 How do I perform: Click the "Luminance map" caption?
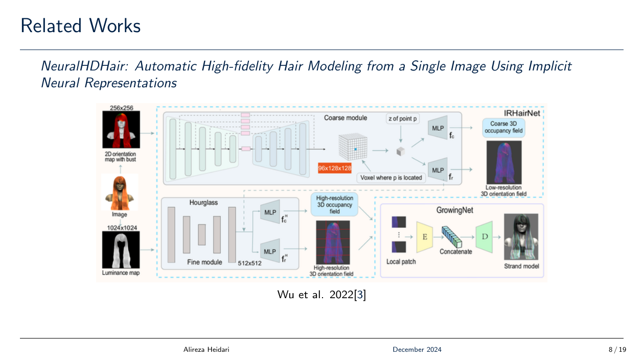pos(121,273)
